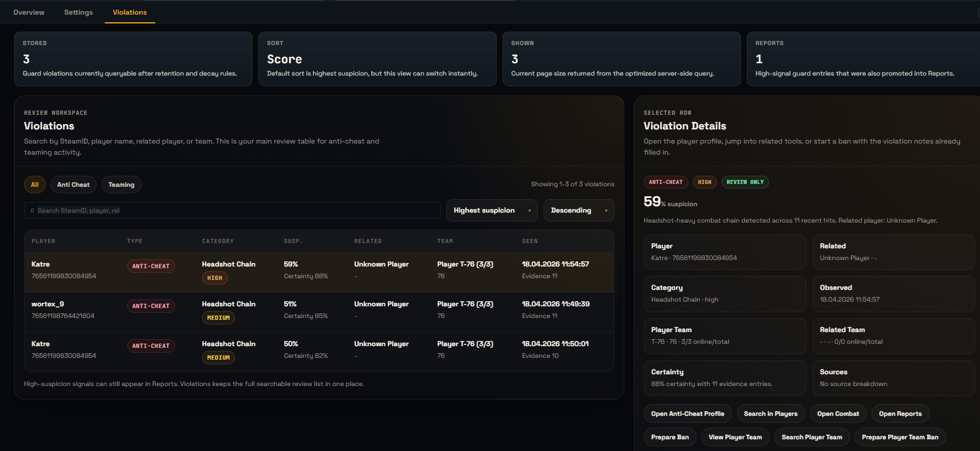Click the MEDIUM badge in wortex_9's row
Viewport: 980px width, 451px height.
coord(218,318)
